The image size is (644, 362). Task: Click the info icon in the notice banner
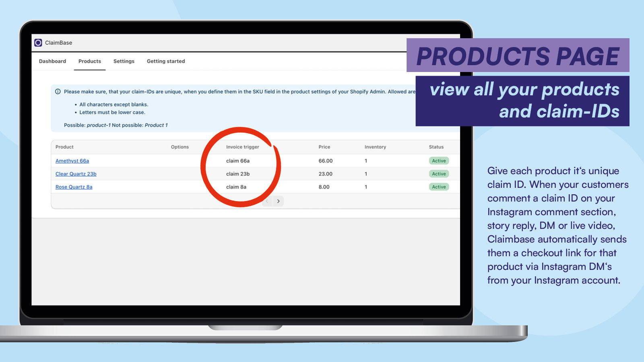click(58, 92)
